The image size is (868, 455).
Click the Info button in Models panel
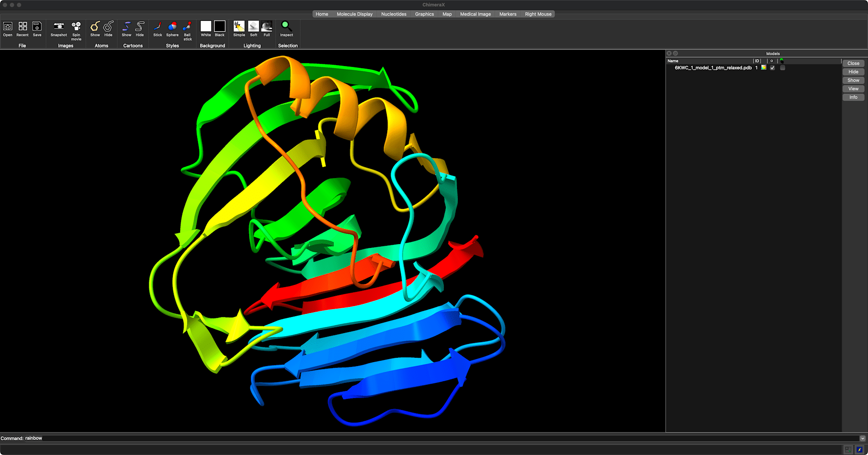[853, 97]
